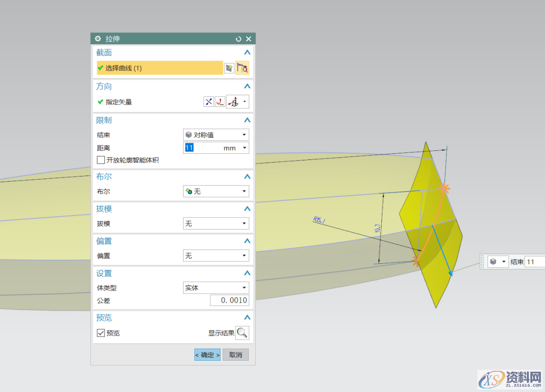
Task: Click the 显示结果 magnifier icon
Action: tap(242, 333)
